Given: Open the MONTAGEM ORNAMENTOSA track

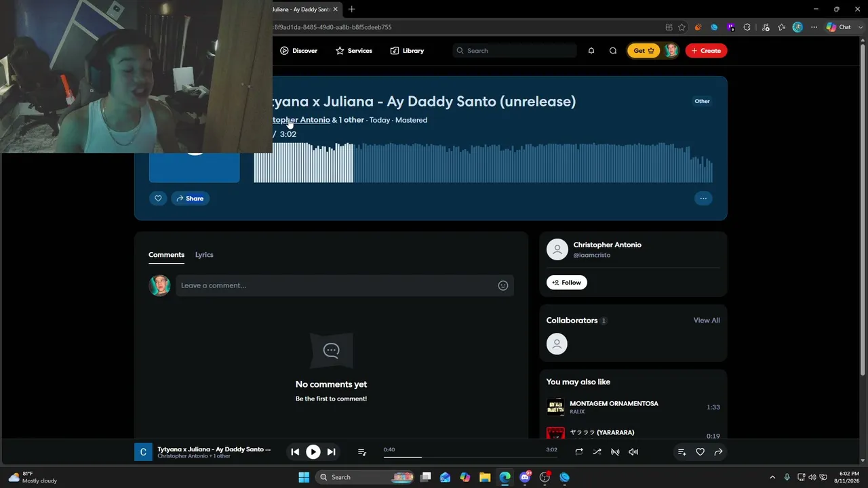Looking at the screenshot, I should click(614, 403).
